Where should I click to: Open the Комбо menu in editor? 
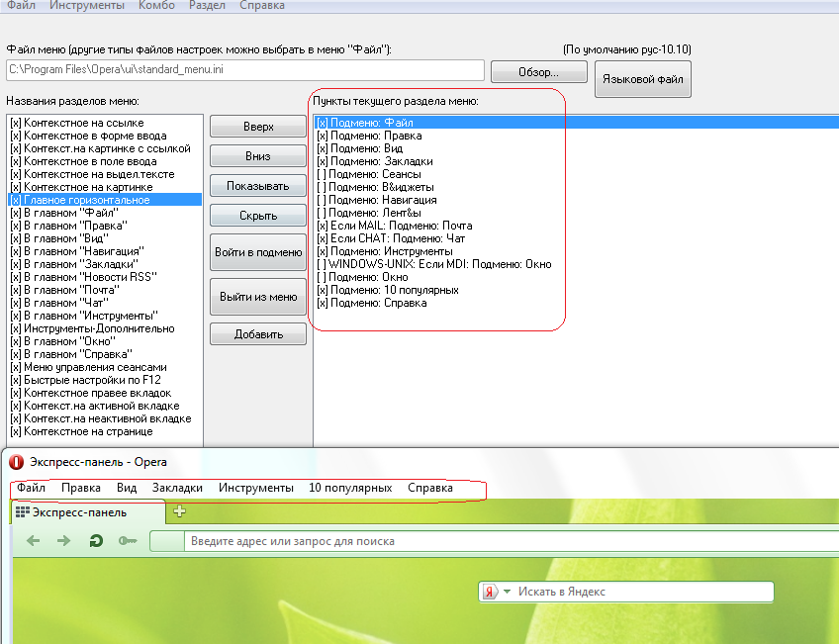point(156,5)
